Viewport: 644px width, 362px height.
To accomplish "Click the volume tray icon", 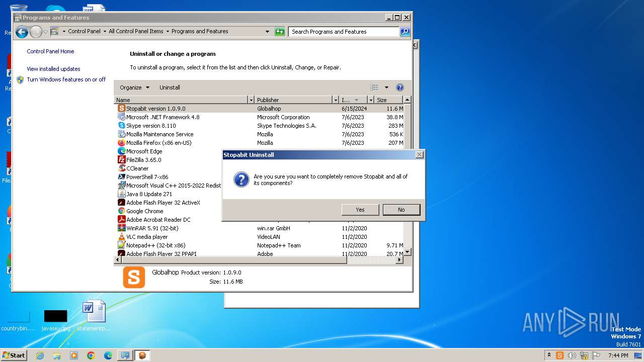I will [x=572, y=355].
